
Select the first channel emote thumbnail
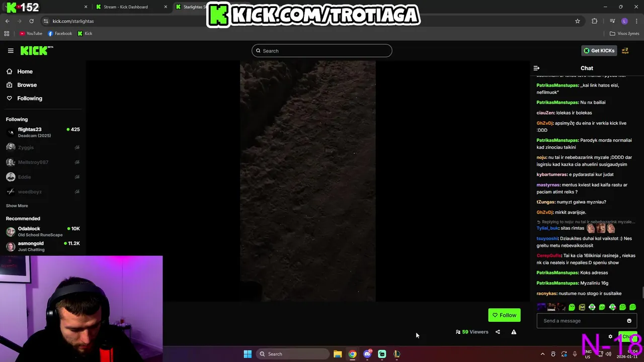[541, 307]
